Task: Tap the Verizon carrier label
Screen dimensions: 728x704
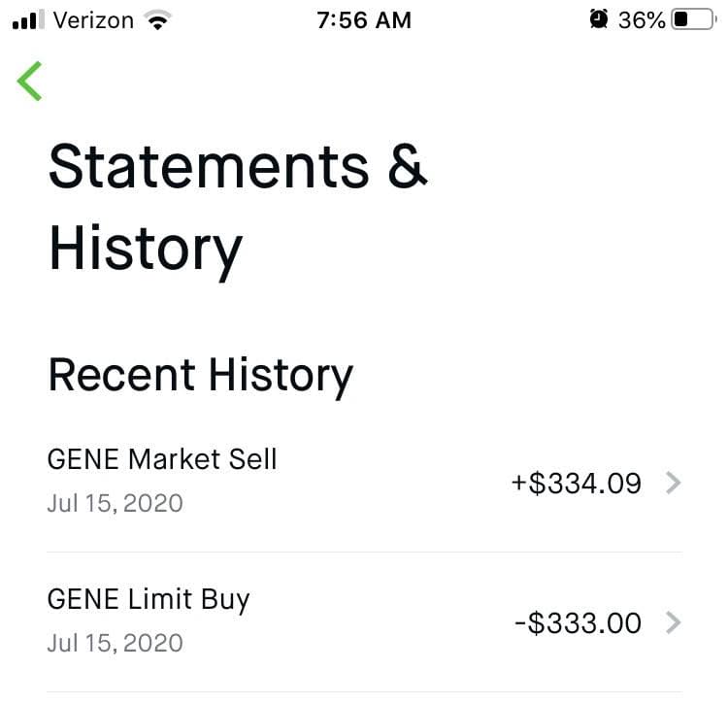Action: click(93, 19)
